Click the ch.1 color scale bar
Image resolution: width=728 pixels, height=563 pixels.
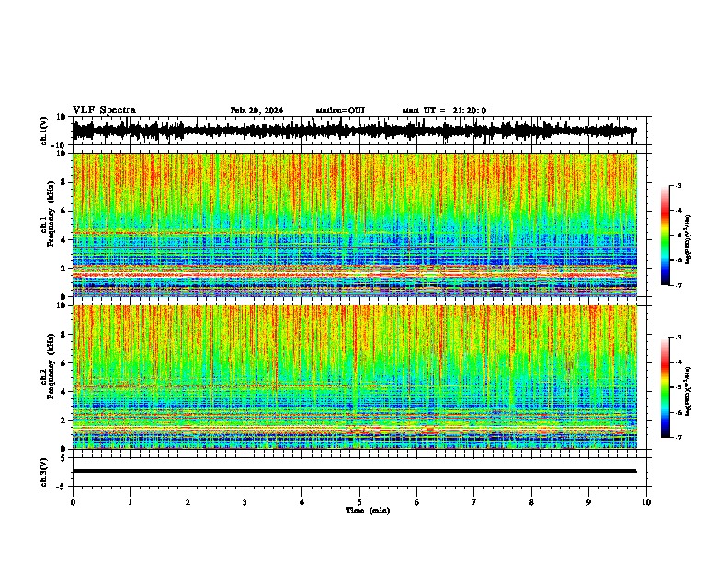665,236
